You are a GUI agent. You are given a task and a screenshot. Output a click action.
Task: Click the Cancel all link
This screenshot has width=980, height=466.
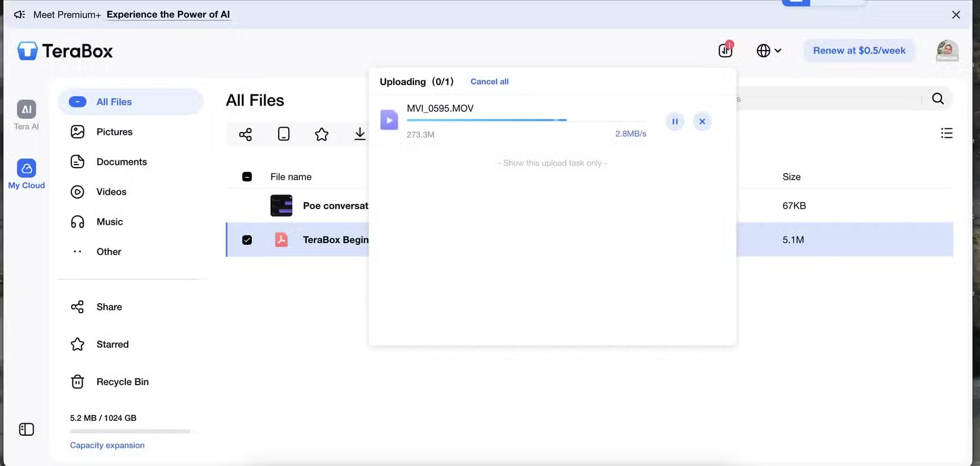(x=489, y=81)
